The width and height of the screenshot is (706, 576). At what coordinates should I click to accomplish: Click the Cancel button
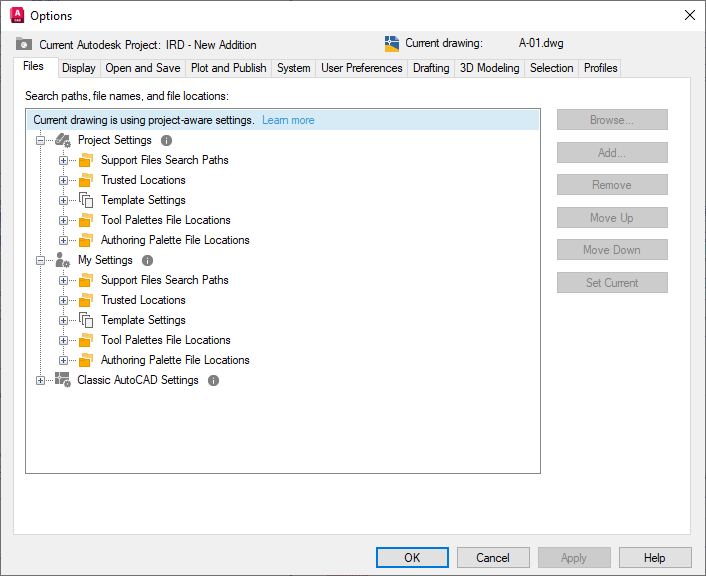click(493, 558)
